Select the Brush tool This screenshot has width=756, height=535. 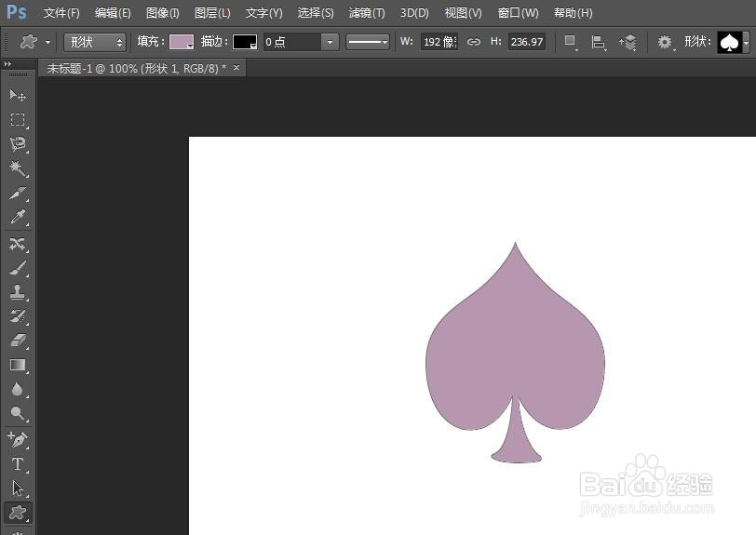(18, 269)
